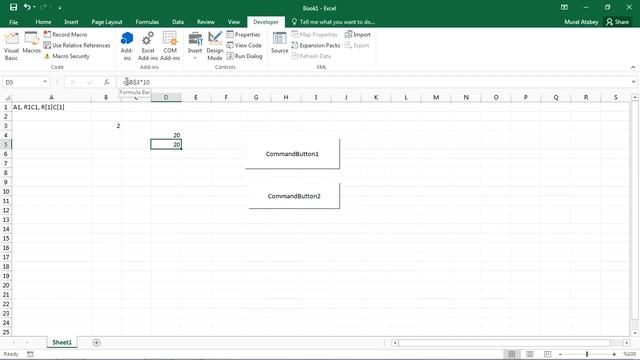Switch to Page Break Preview
Image resolution: width=640 pixels, height=360 pixels.
coord(547,354)
